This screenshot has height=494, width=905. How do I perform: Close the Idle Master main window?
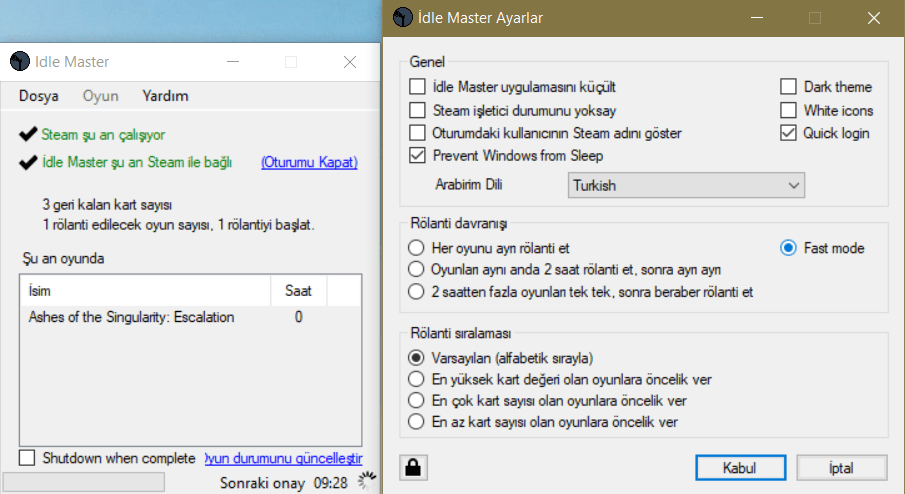[x=350, y=62]
